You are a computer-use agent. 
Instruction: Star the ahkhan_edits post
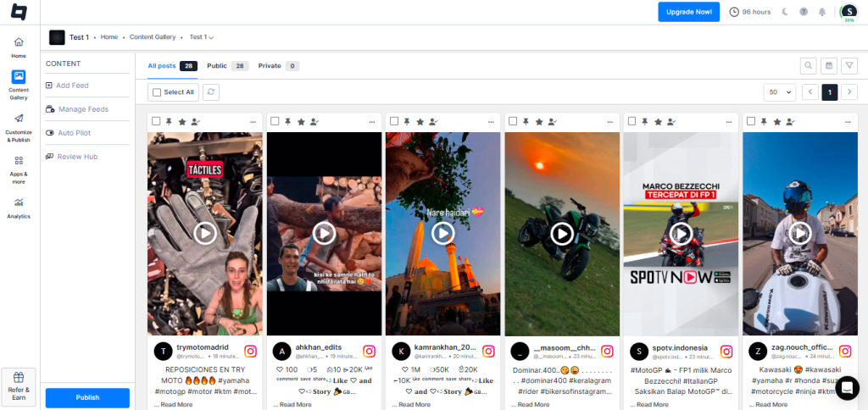coord(301,122)
